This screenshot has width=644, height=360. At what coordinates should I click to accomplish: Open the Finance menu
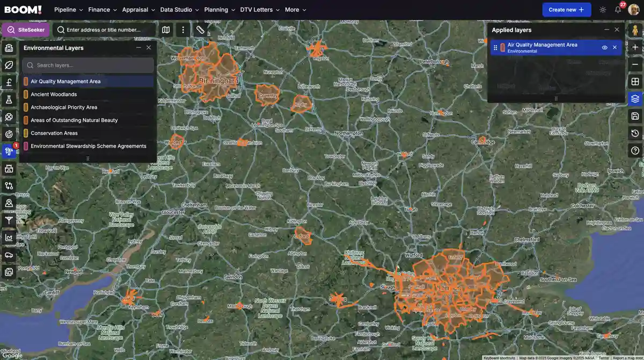[103, 10]
